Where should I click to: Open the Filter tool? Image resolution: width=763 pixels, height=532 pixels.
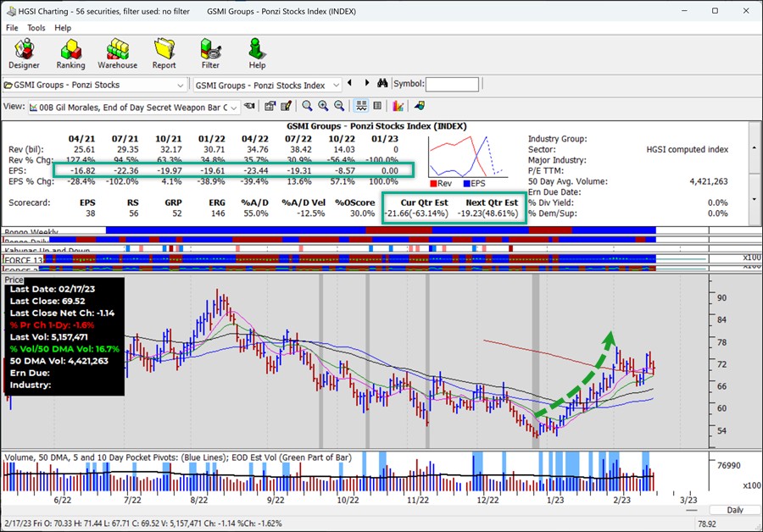click(211, 54)
